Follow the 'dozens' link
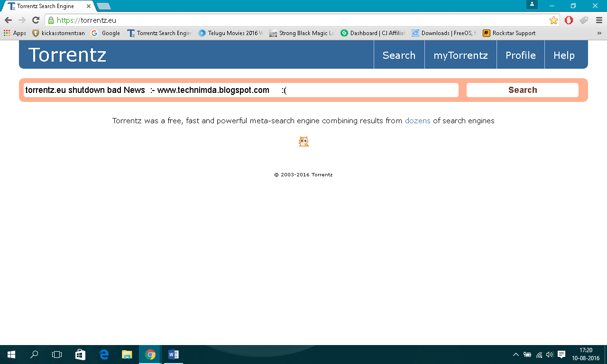This screenshot has width=607, height=364. click(x=417, y=121)
